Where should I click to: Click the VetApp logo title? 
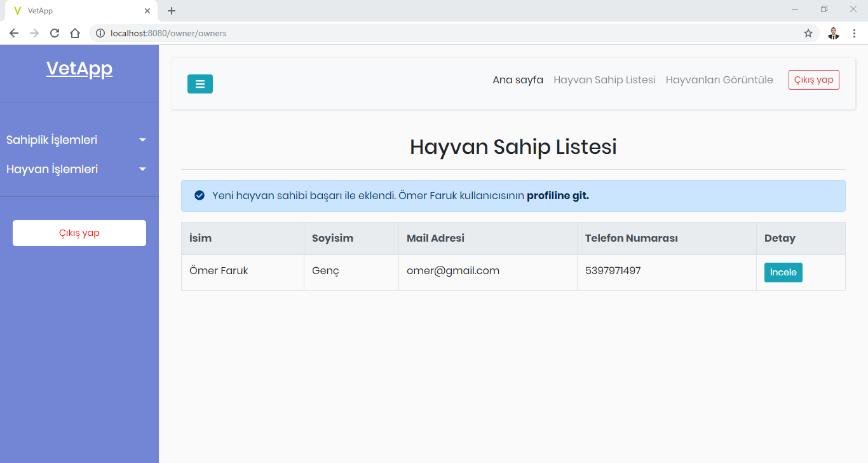coord(79,69)
